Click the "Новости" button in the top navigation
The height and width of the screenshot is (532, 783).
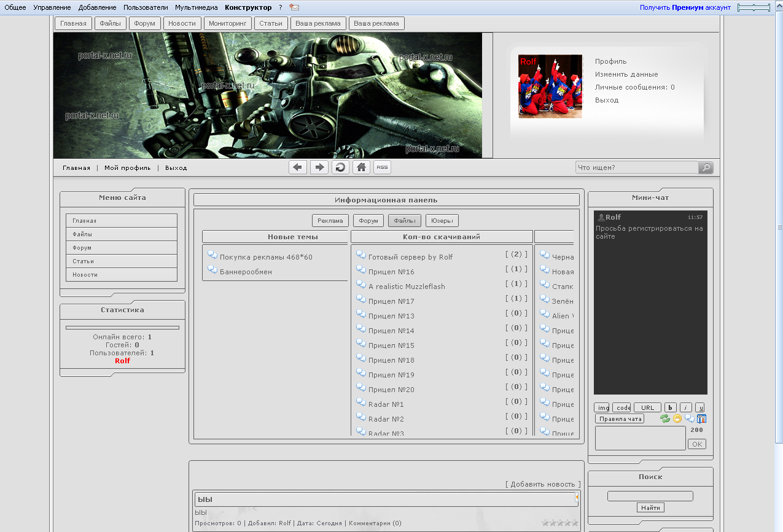[182, 23]
